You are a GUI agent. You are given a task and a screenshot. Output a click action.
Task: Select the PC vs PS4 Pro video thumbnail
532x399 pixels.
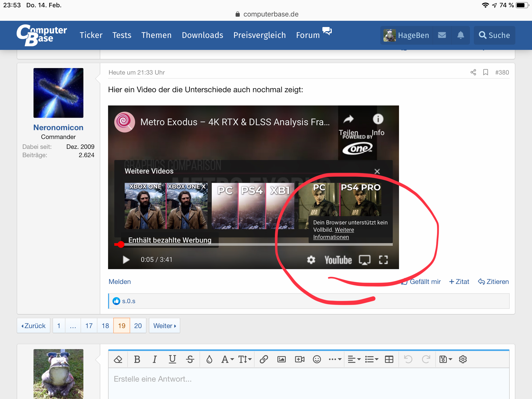pyautogui.click(x=340, y=199)
